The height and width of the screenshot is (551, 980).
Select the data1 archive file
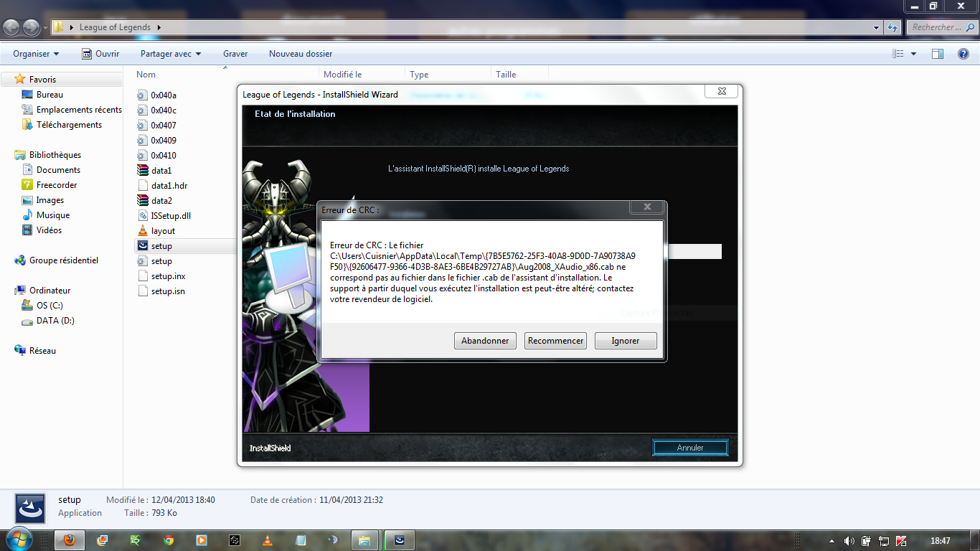pyautogui.click(x=161, y=171)
